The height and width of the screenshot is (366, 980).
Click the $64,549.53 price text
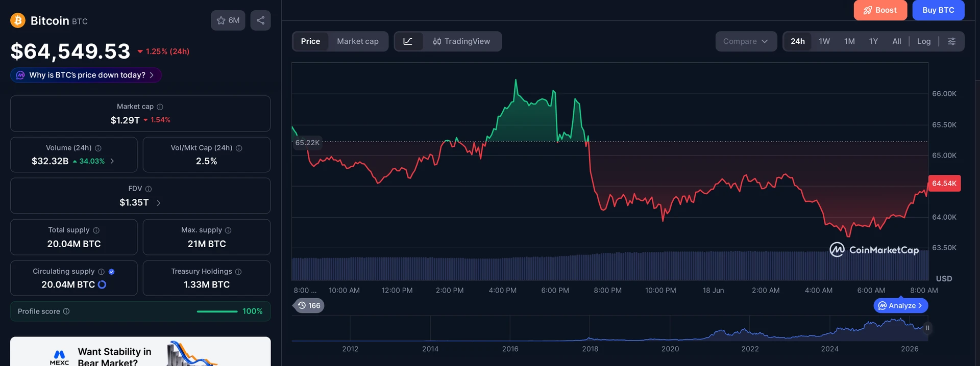point(70,51)
